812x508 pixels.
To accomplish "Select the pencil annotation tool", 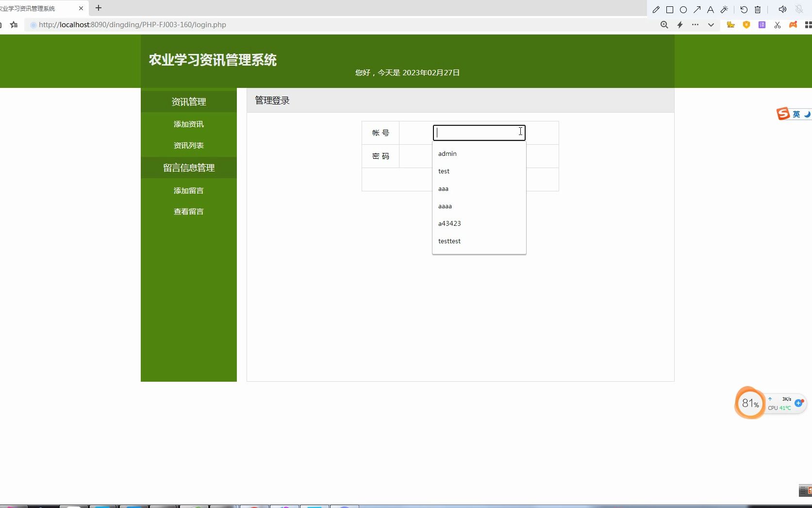I will 656,10.
